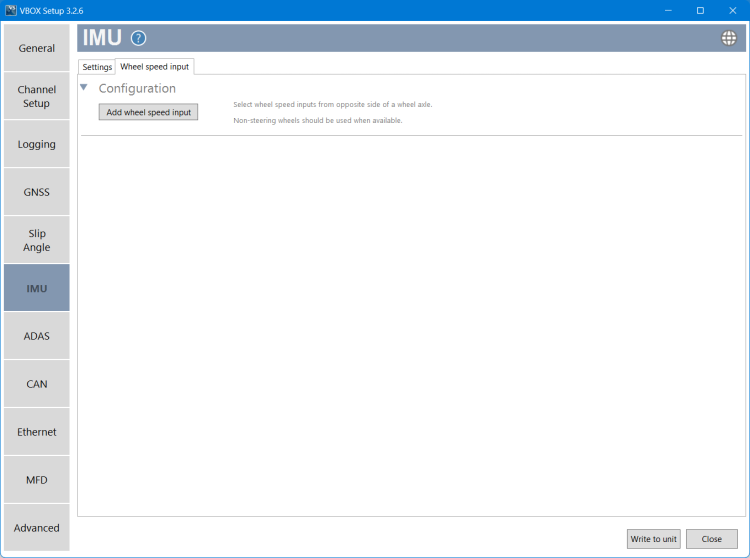Screen dimensions: 750x558
Task: Collapse the Configuration section triangle
Action: click(x=84, y=88)
